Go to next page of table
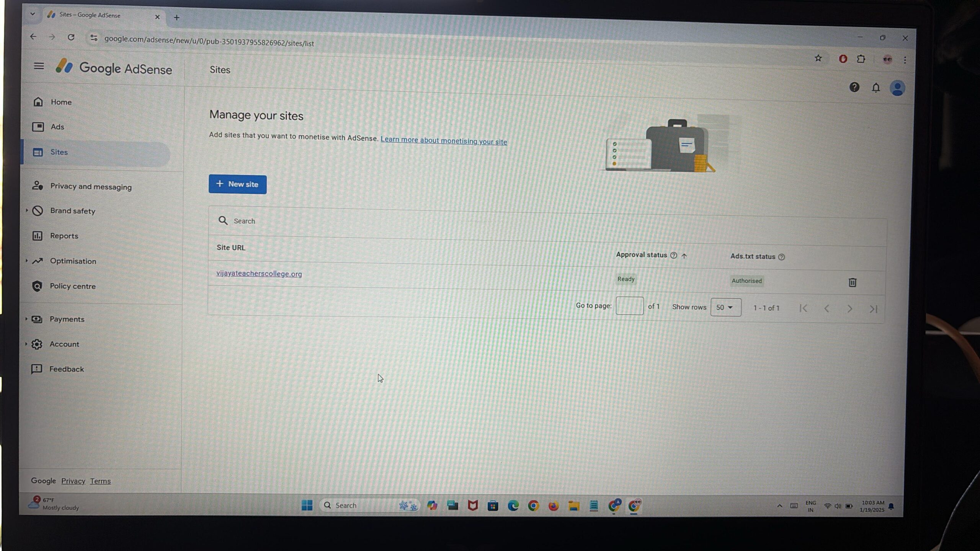980x551 pixels. (850, 309)
